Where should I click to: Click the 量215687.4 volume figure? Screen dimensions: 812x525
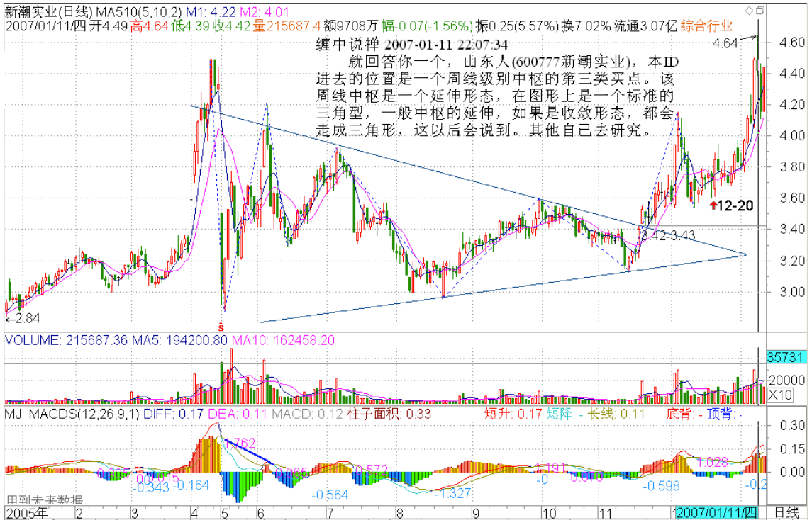tap(287, 26)
